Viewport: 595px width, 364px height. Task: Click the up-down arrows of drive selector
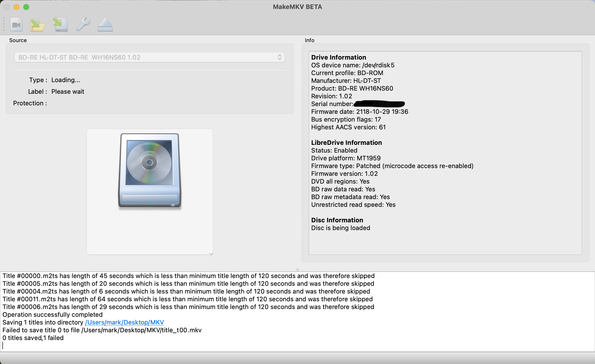click(x=279, y=57)
